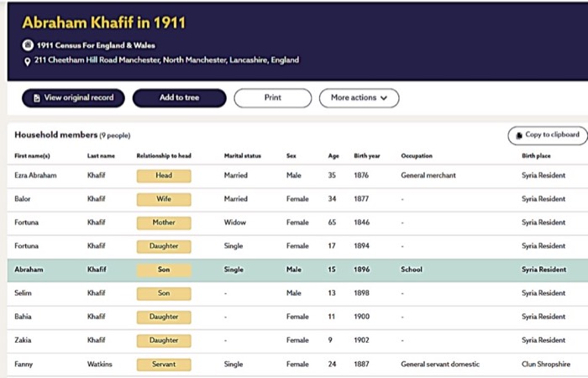Click the location pin icon by the address

point(27,61)
